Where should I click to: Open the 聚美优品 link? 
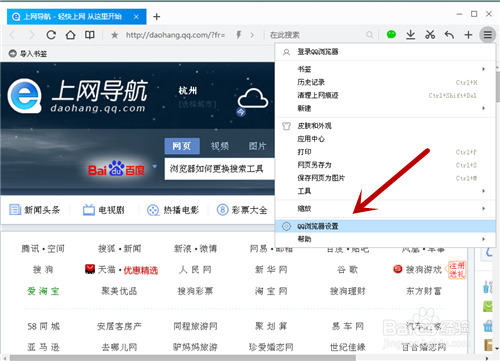119,291
